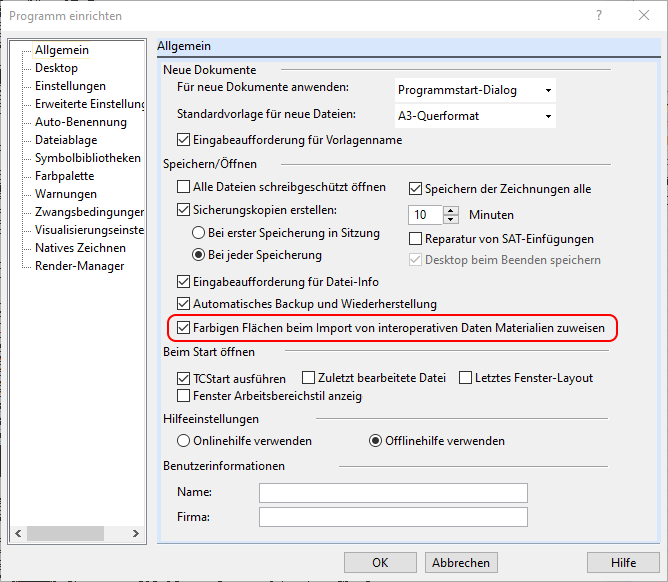Toggle Eingabeaufforderung für Vorlagenname checkbox
Screen dimensions: 668x582
183,140
